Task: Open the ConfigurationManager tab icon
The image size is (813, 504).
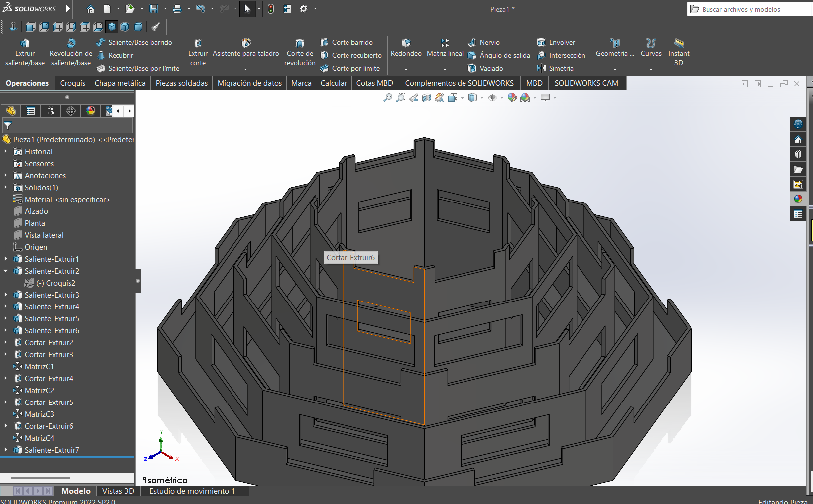Action: [51, 111]
